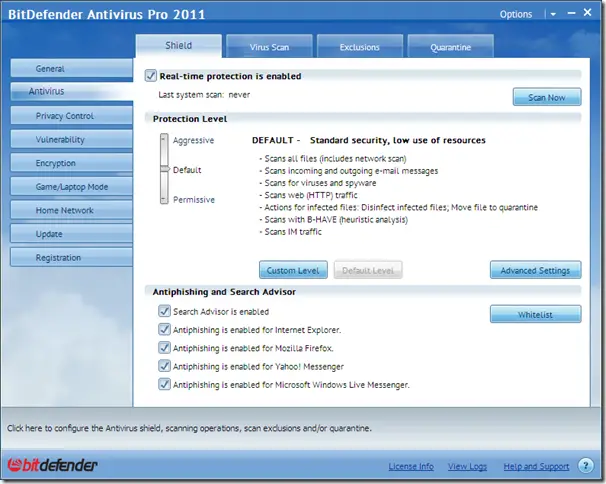Open the Whitelist button

tap(535, 314)
